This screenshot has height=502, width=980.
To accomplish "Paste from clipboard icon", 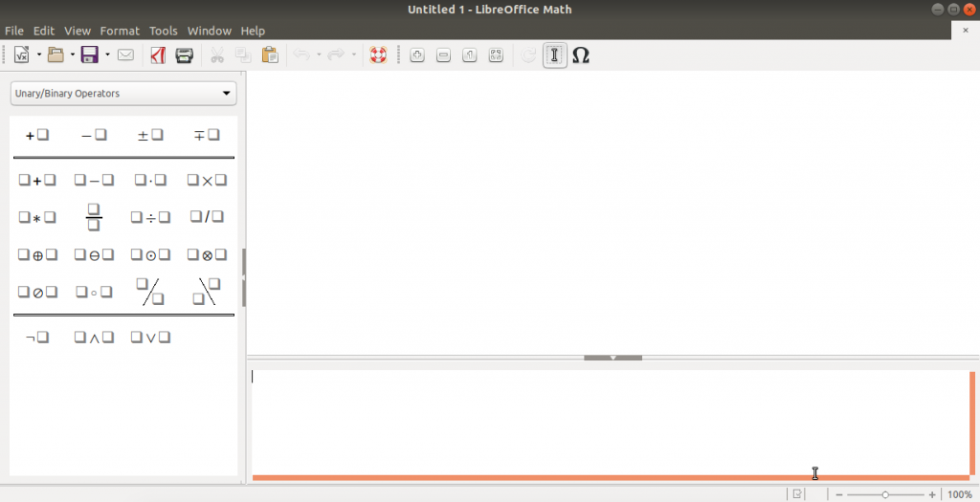I will (270, 55).
